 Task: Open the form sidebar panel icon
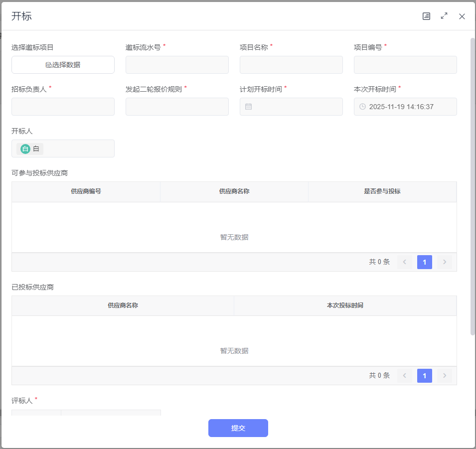click(x=426, y=16)
